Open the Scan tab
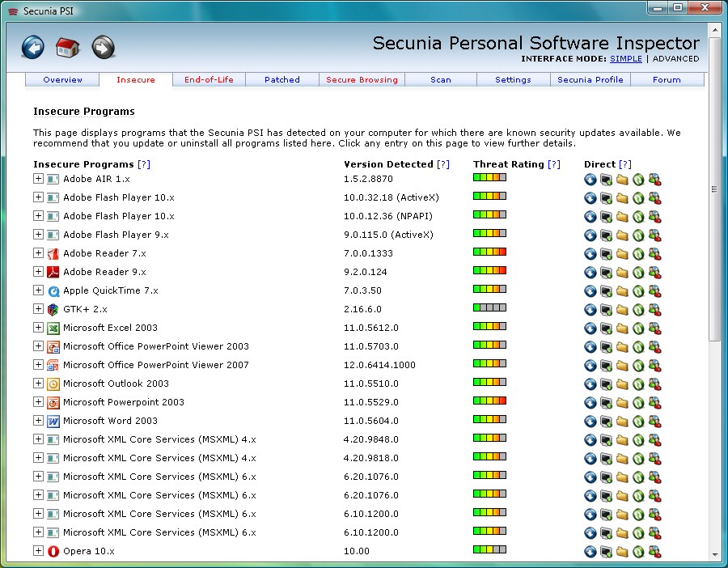The height and width of the screenshot is (568, 728). coord(441,80)
